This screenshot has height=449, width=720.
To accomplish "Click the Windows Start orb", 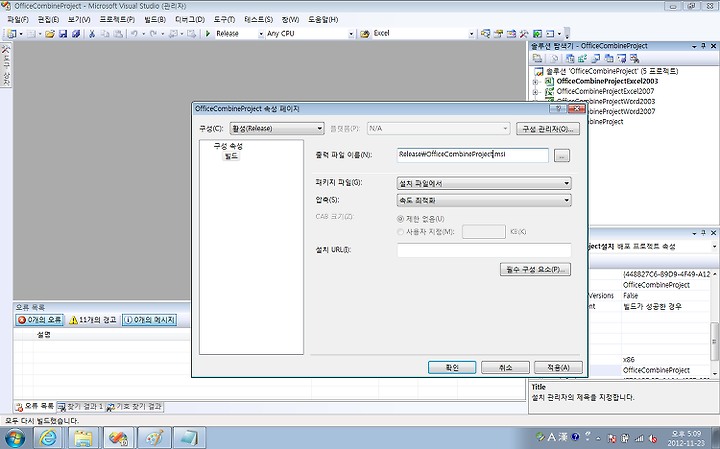I will 15,438.
